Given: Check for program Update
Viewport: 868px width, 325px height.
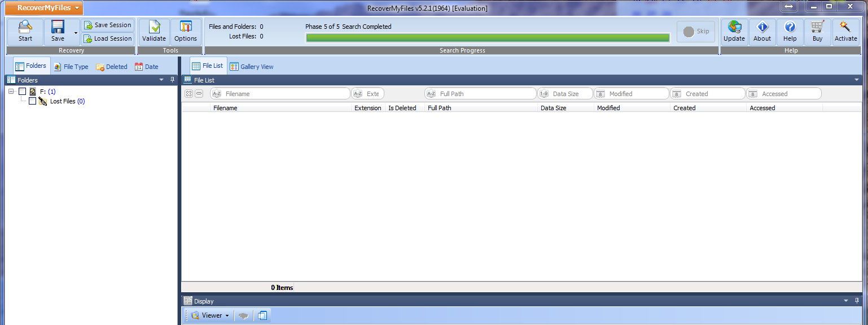Looking at the screenshot, I should (734, 32).
